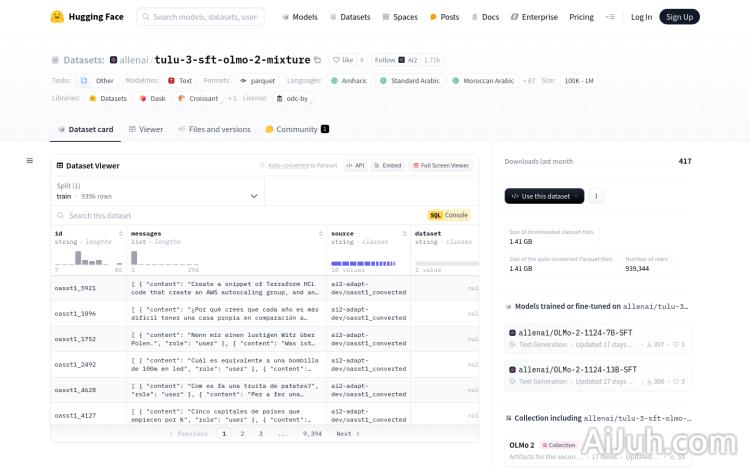
Task: Open the Community tab
Action: [x=296, y=129]
